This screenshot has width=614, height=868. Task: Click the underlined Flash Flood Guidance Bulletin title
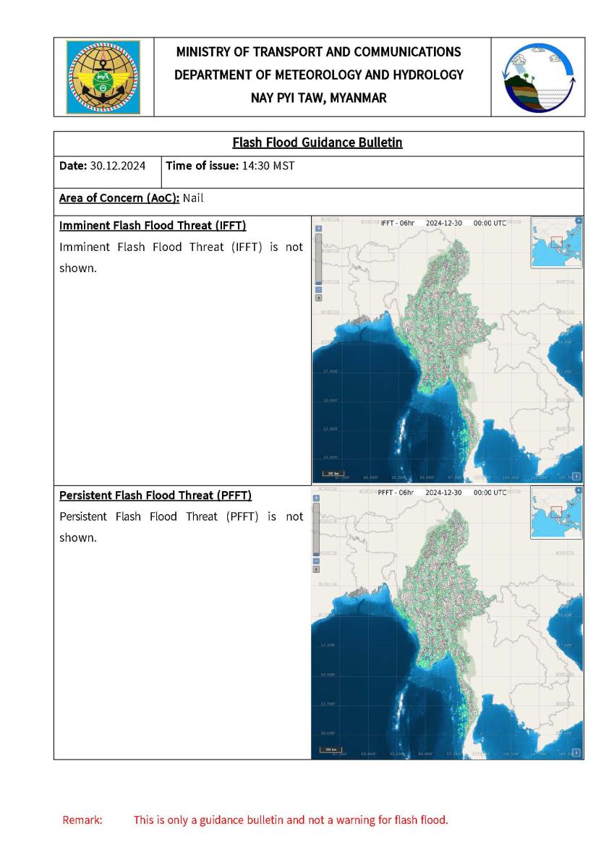click(317, 142)
